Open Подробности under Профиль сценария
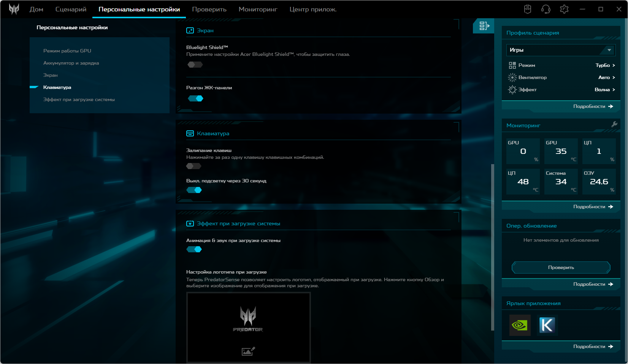The image size is (628, 364). 593,106
